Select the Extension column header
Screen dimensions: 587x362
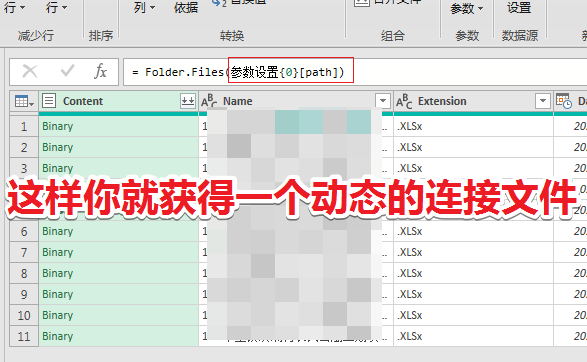coord(473,101)
